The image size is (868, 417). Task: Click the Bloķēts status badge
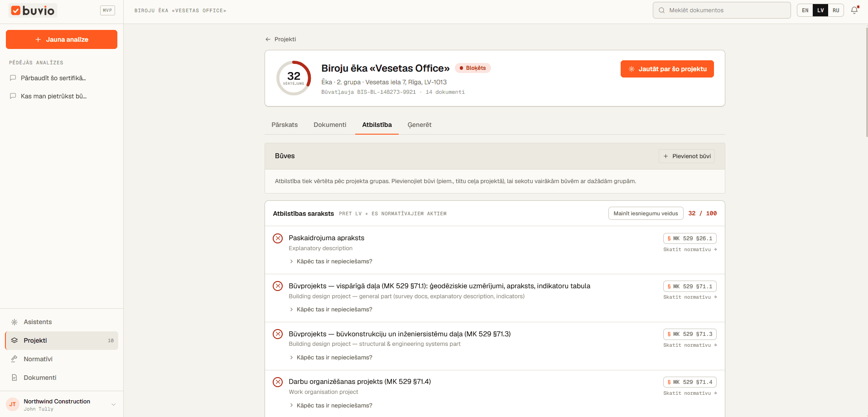pyautogui.click(x=473, y=68)
